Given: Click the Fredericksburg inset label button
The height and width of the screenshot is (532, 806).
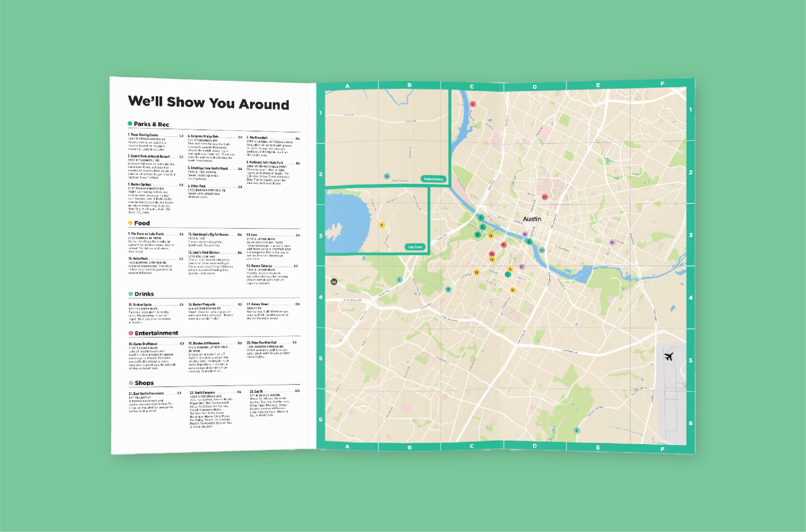Looking at the screenshot, I should click(434, 179).
